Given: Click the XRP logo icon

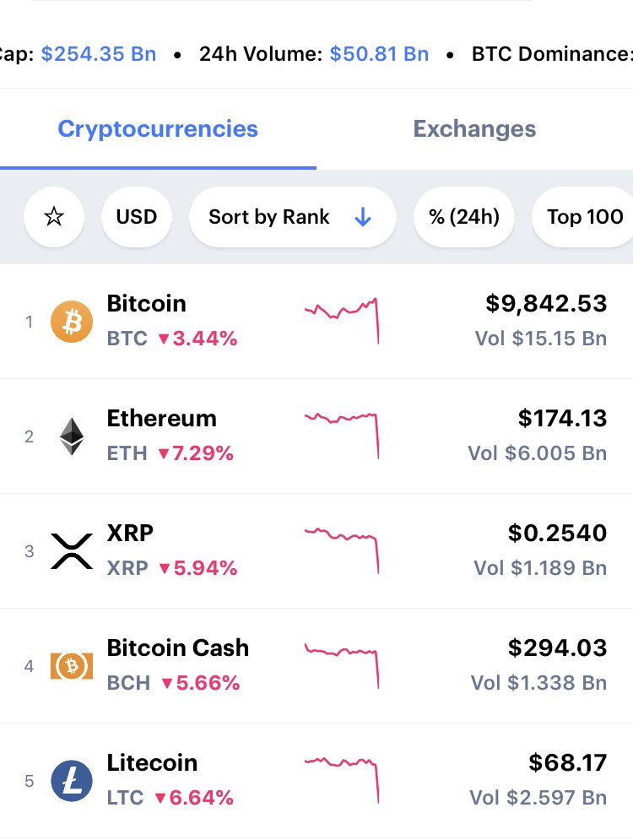Looking at the screenshot, I should coord(72,551).
